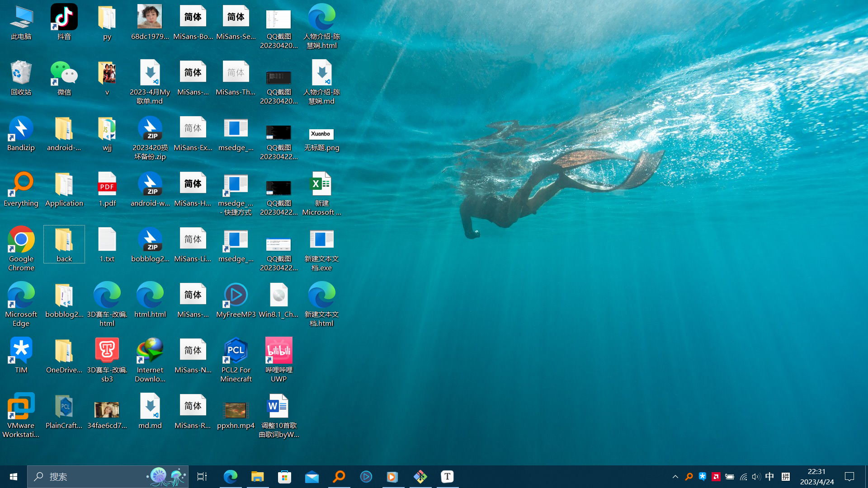The height and width of the screenshot is (488, 868).
Task: Show hidden system tray icons
Action: 675,477
